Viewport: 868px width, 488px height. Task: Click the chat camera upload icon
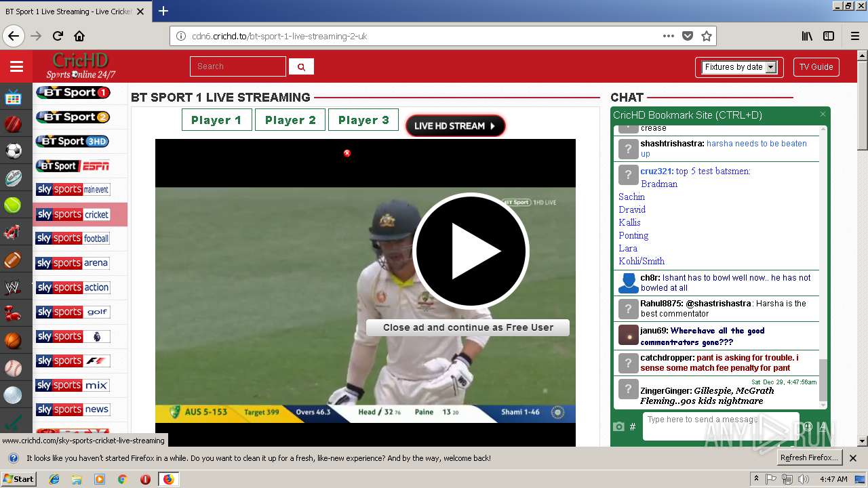click(x=618, y=426)
